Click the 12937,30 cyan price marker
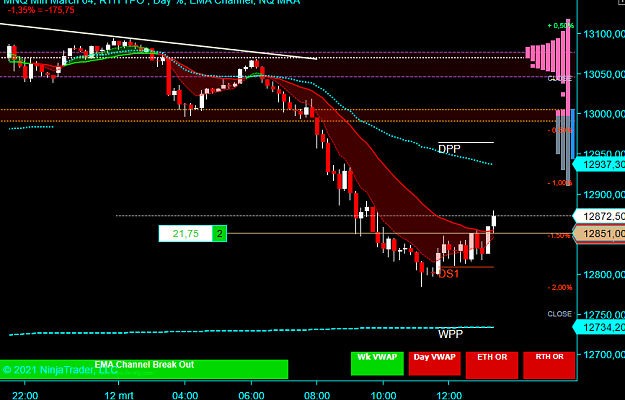This screenshot has width=625, height=400. (x=599, y=164)
